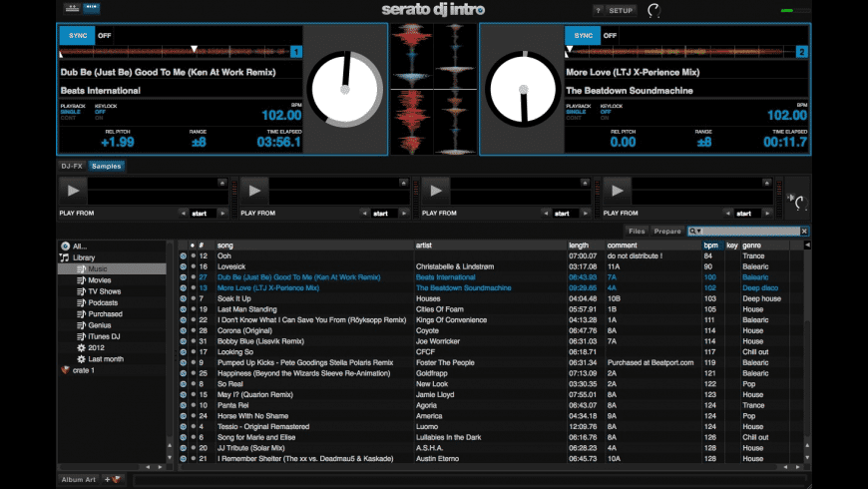Screen dimensions: 868x489
Task: Change the deck 1 pitch range ±8
Action: 199,143
